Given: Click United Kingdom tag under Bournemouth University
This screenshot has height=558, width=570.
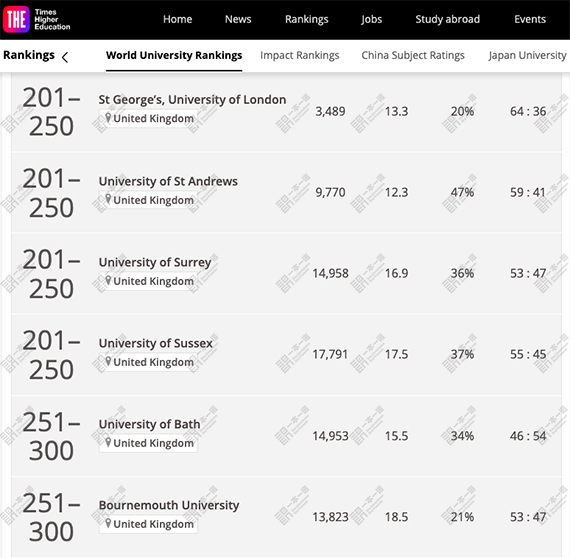Looking at the screenshot, I should click(x=148, y=524).
